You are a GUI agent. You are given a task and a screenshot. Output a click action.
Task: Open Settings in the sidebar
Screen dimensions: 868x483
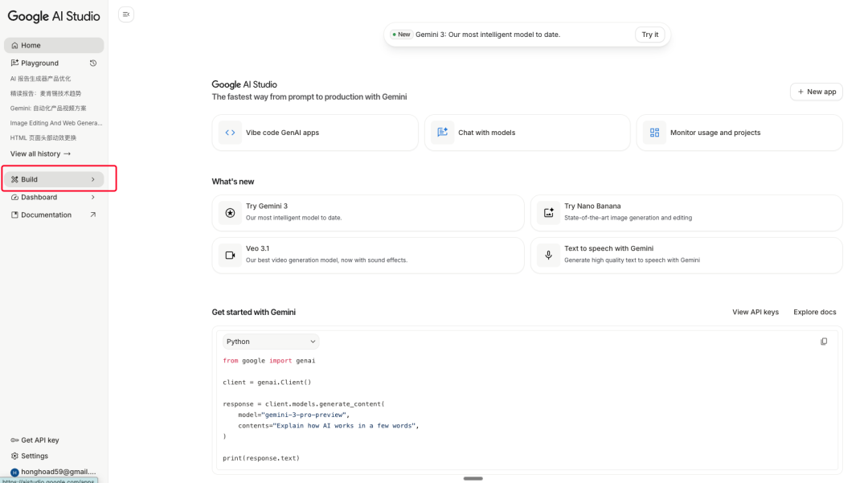point(34,456)
